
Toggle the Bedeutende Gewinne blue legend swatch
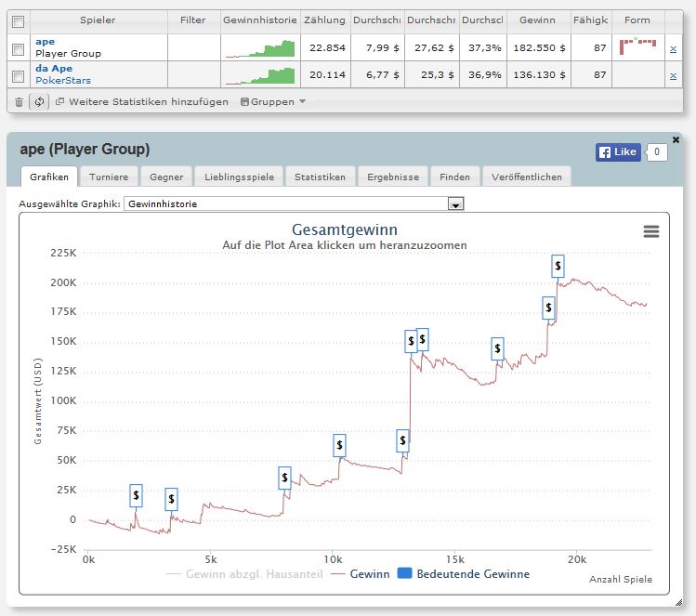[x=404, y=573]
